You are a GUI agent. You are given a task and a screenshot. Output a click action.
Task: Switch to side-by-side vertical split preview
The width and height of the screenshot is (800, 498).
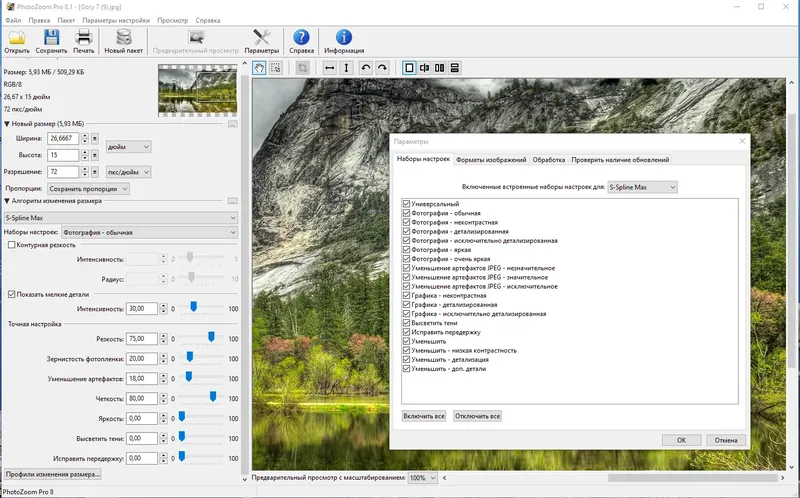pos(440,68)
